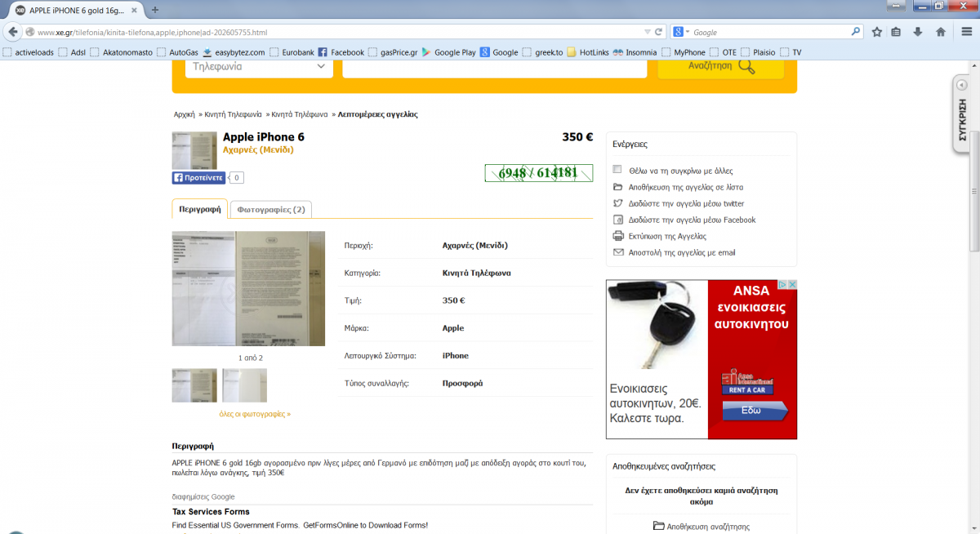Go to Αρχική breadcrumb link

coord(184,114)
